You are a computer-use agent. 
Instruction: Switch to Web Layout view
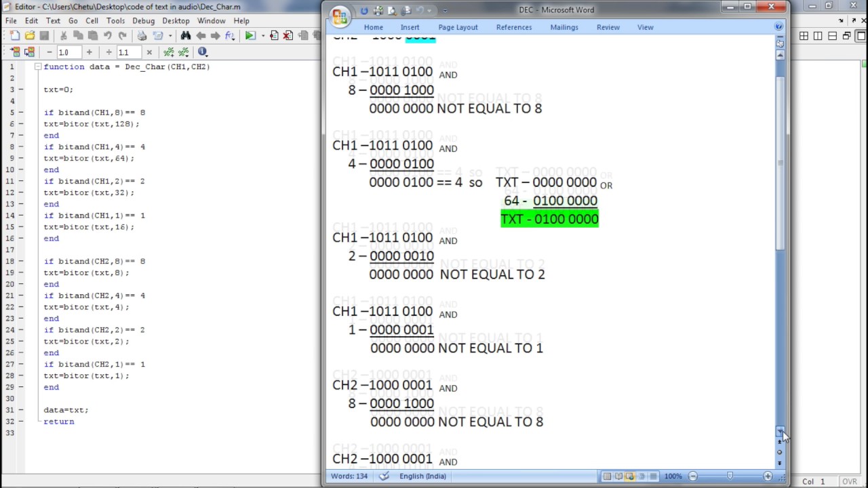(630, 476)
